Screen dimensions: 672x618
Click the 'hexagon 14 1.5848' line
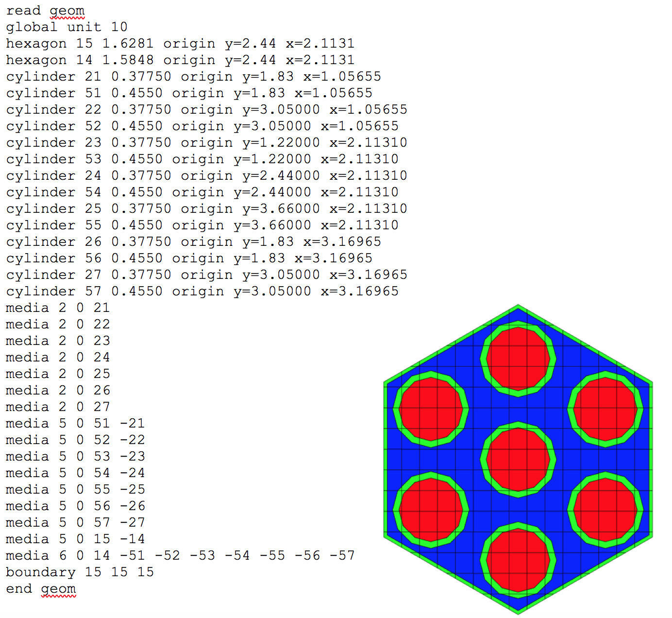[180, 60]
